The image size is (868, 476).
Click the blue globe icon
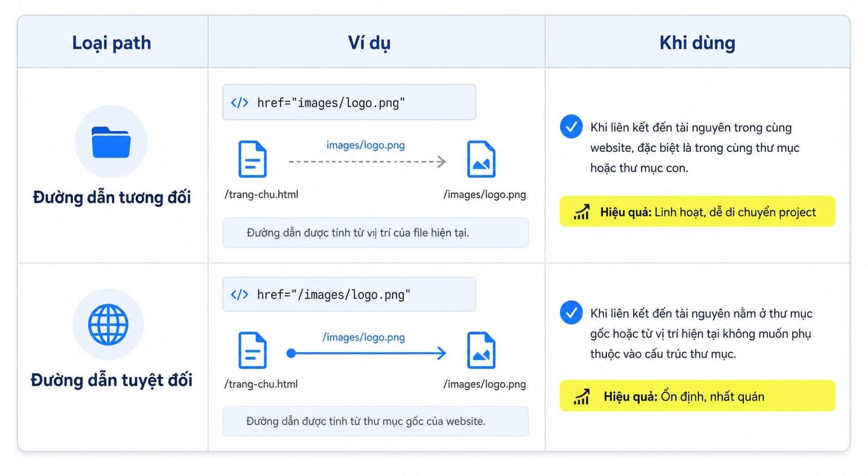pyautogui.click(x=108, y=324)
